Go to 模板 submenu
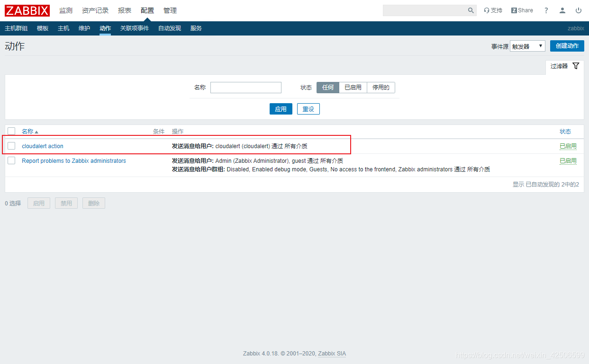The image size is (589, 364). pos(43,28)
